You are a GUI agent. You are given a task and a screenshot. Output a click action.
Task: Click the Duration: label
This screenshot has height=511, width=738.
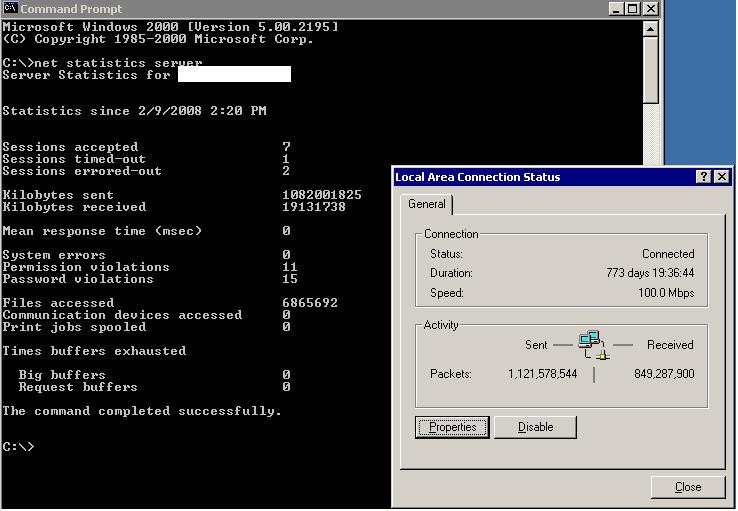[451, 273]
